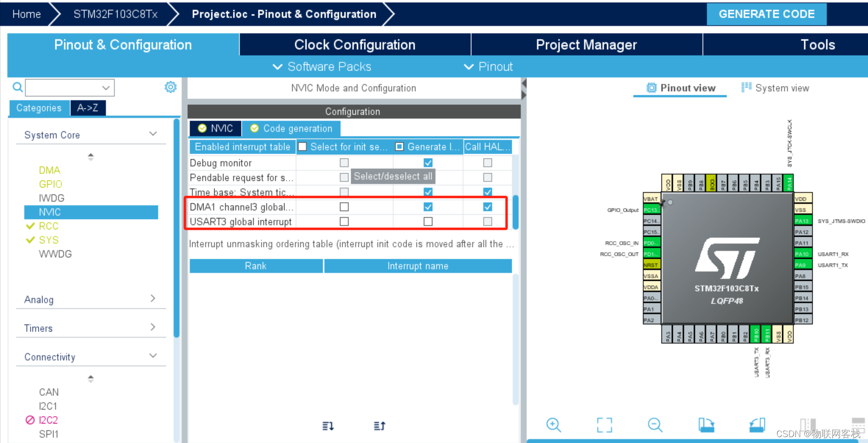
Task: Click the Select/deselect all tooltip label
Action: [393, 176]
